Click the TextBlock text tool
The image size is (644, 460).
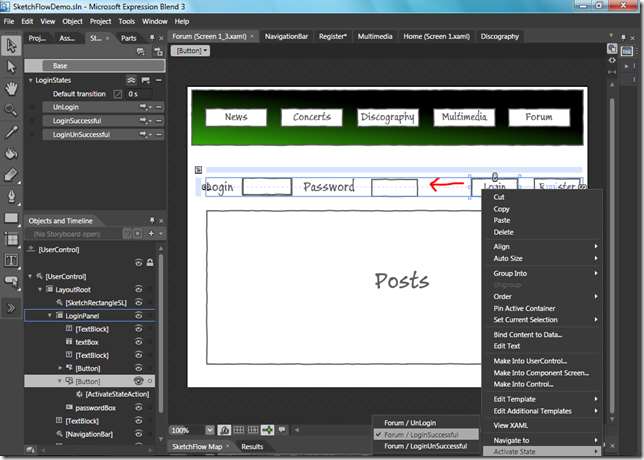tap(11, 261)
